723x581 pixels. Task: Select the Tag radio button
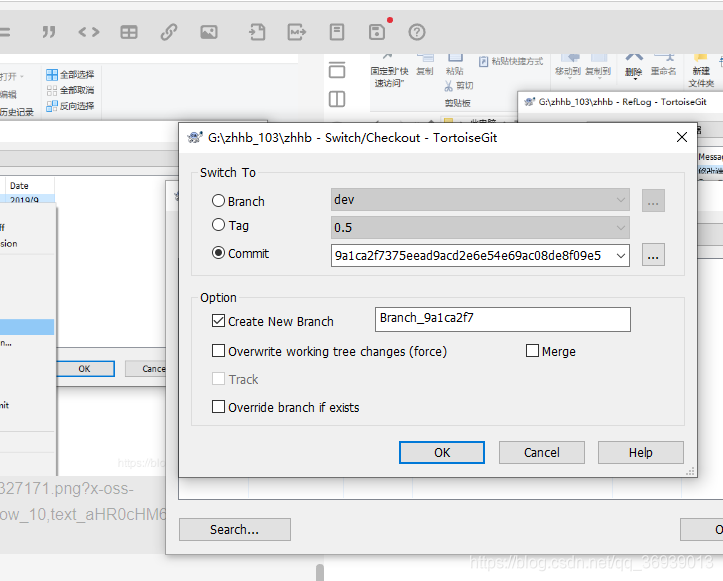218,225
